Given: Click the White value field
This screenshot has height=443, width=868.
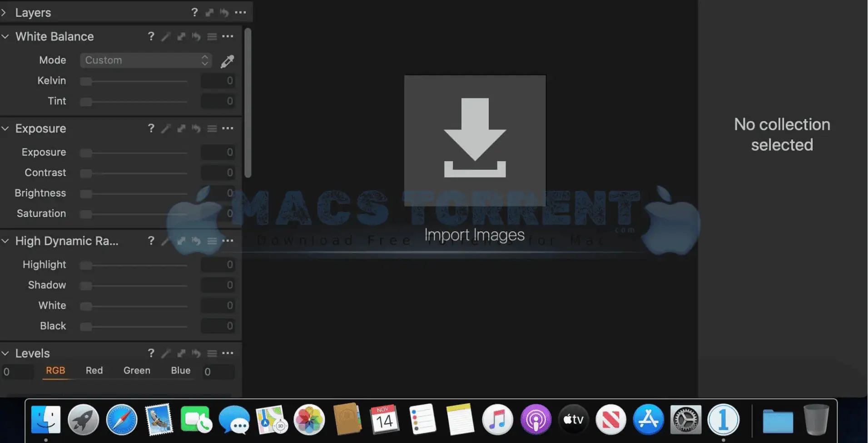Looking at the screenshot, I should point(218,305).
